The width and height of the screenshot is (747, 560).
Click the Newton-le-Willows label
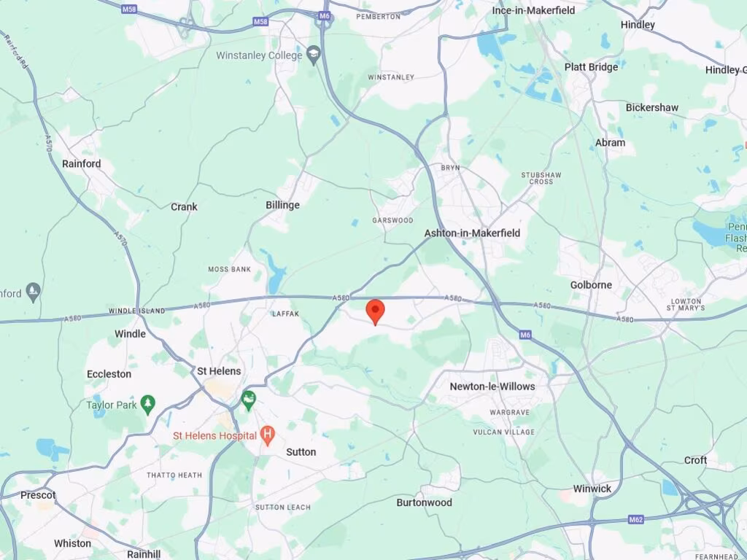(492, 386)
